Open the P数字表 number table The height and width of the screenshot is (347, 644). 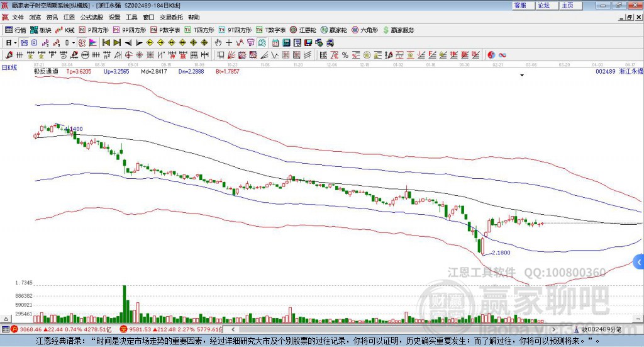click(x=165, y=30)
